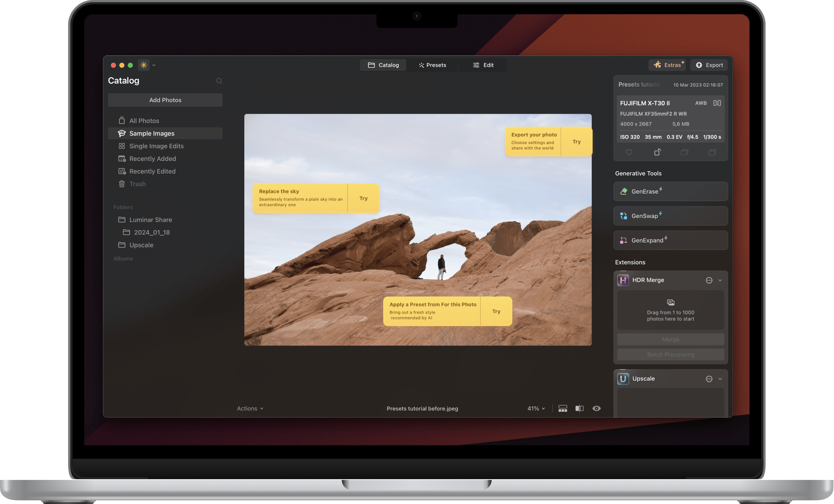The width and height of the screenshot is (834, 504).
Task: Open the GenSwap tool
Action: click(x=670, y=216)
